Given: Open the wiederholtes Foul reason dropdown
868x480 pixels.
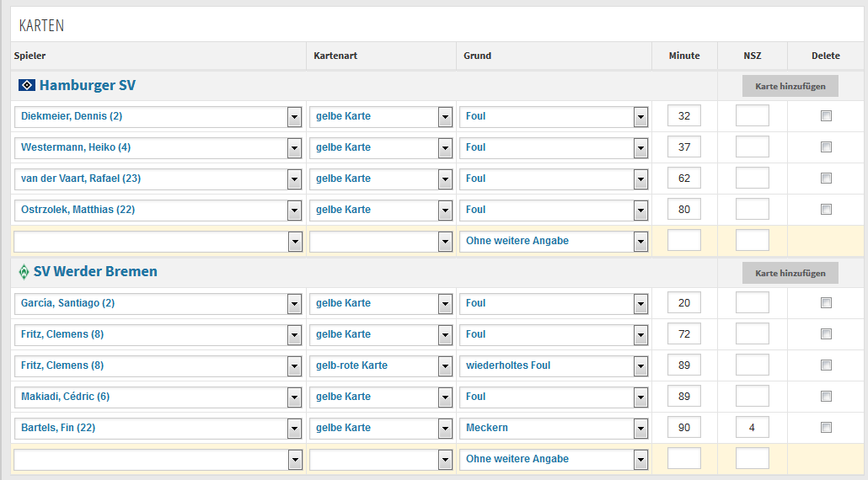Looking at the screenshot, I should 554,365.
